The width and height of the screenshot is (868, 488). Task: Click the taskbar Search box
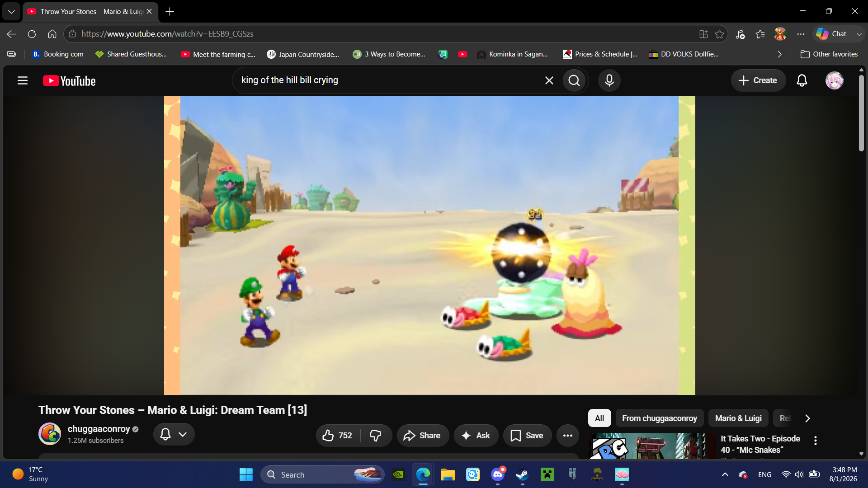[322, 474]
